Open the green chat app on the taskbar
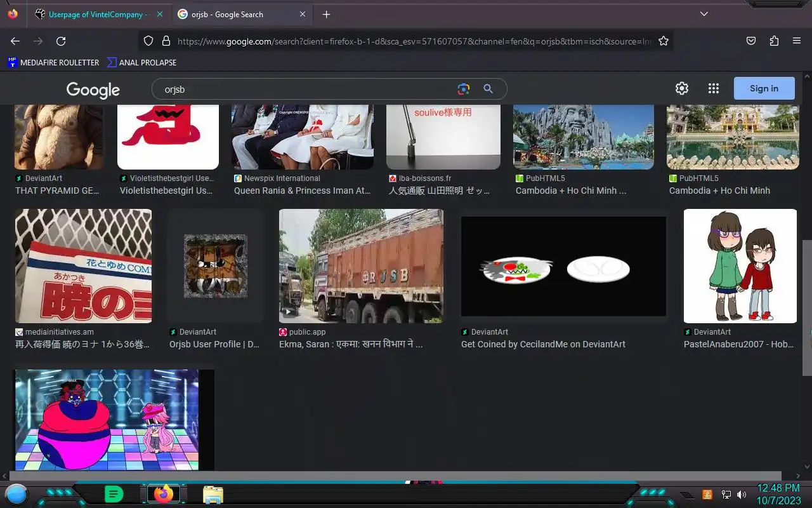812x508 pixels. [114, 494]
